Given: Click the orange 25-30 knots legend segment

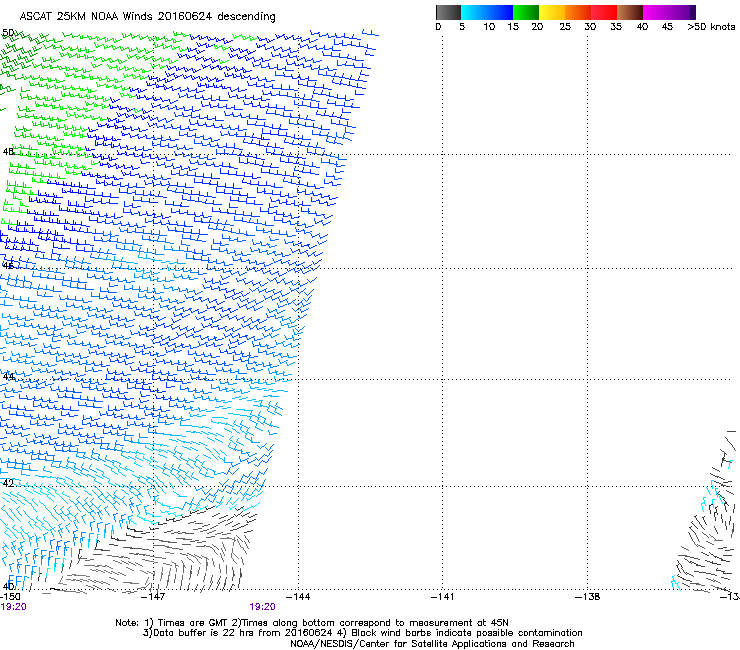Looking at the screenshot, I should pyautogui.click(x=578, y=12).
